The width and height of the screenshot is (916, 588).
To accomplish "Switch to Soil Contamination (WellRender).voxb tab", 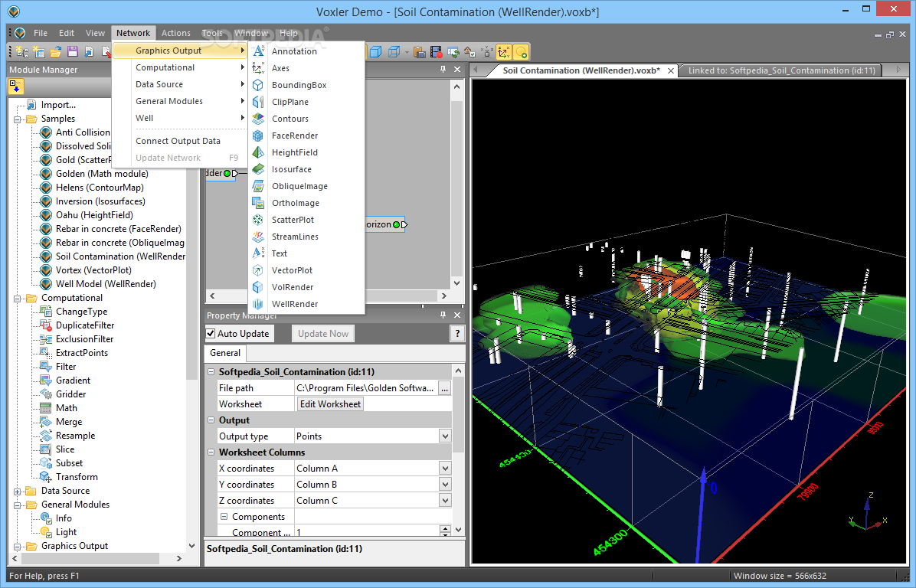I will pos(581,70).
